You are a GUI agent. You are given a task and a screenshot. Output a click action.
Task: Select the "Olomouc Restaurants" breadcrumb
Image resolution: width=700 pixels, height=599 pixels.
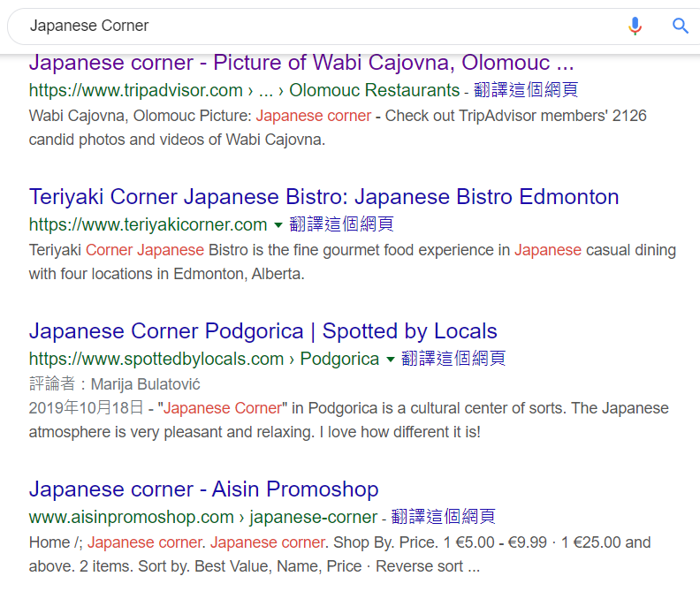[x=374, y=90]
